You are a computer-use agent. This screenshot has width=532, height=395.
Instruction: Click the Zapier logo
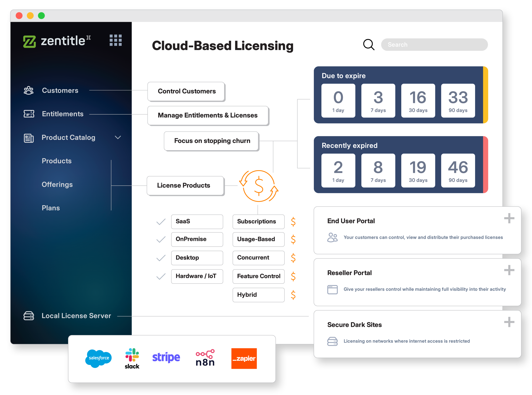[244, 358]
